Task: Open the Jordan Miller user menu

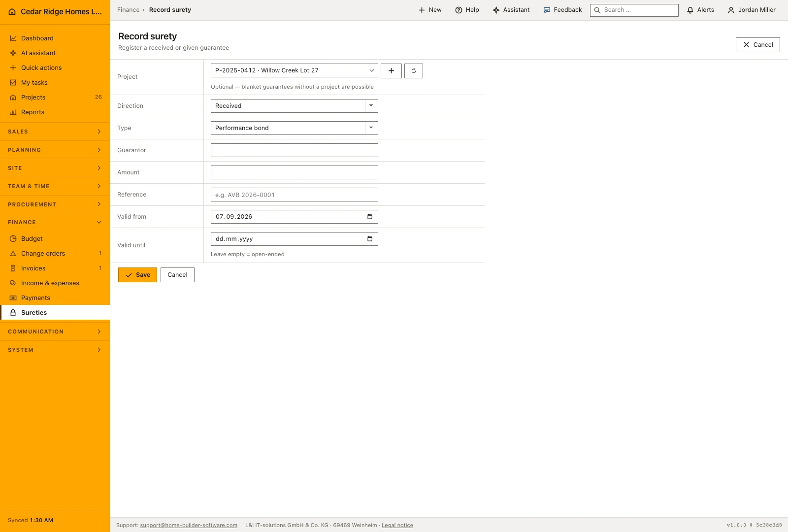Action: coord(752,10)
